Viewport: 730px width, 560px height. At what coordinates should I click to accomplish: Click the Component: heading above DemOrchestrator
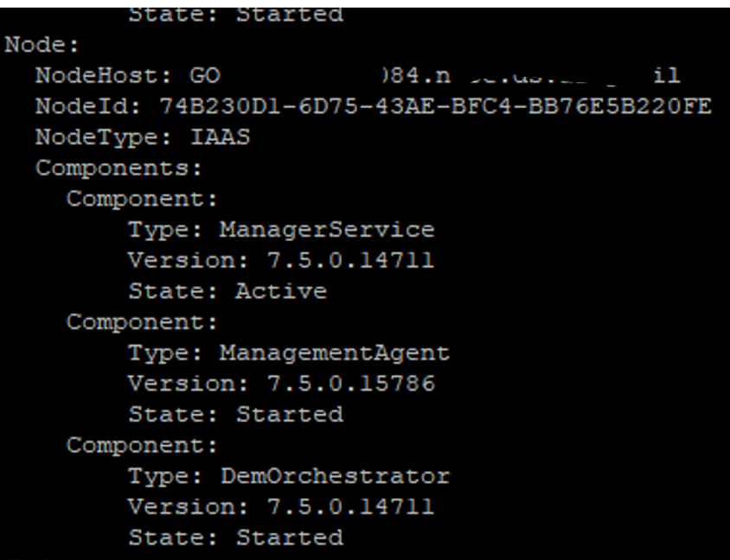pos(142,445)
